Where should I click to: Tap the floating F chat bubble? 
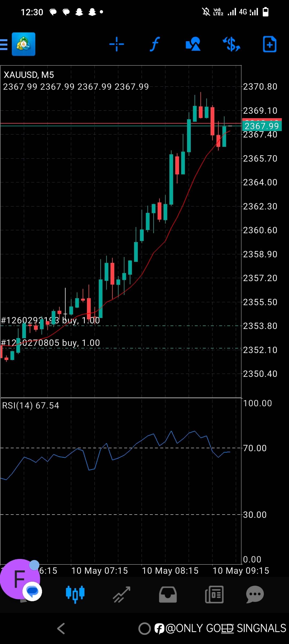point(20,579)
